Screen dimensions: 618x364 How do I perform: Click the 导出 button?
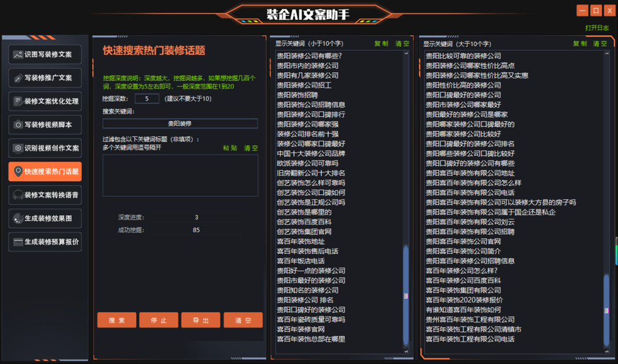click(x=201, y=320)
